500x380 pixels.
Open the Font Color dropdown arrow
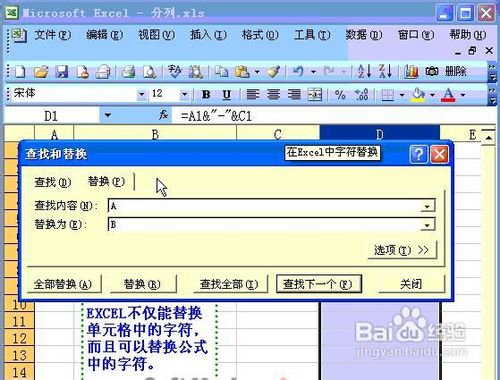coord(463,95)
